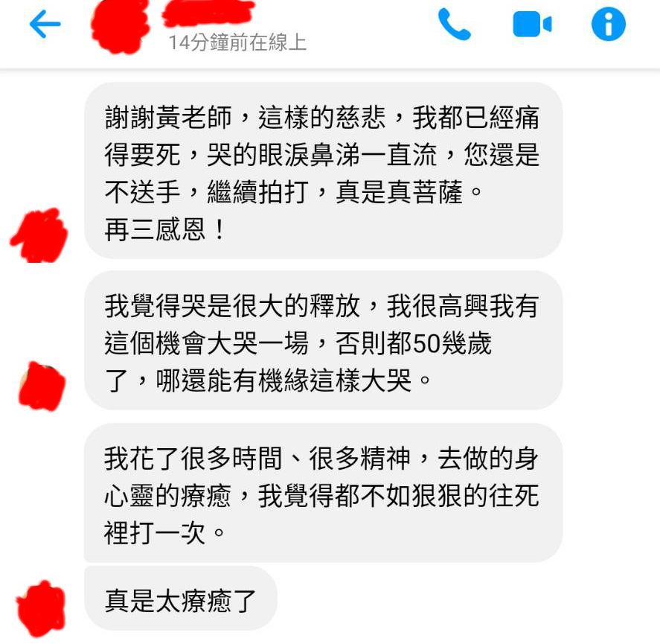Tap the line 得要死，哭的眼淚鼻涕一直流

point(271,155)
